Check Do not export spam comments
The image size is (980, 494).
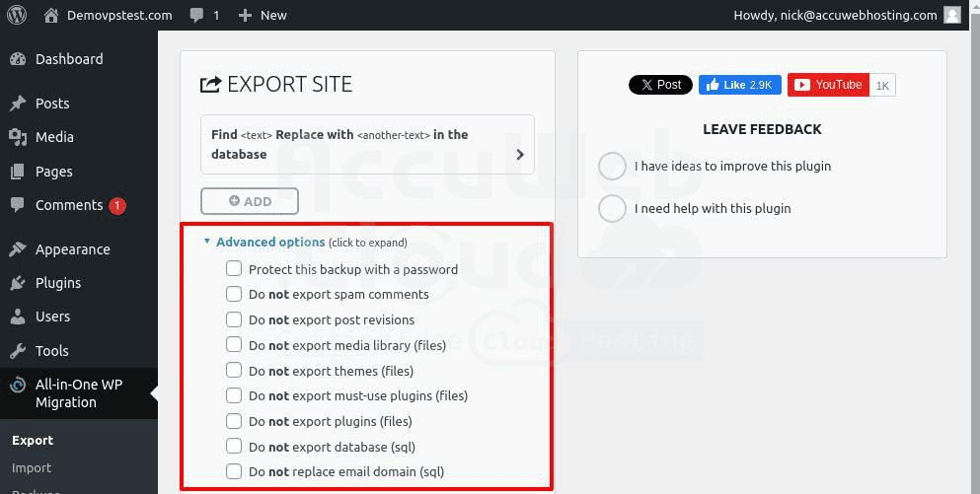pos(234,294)
